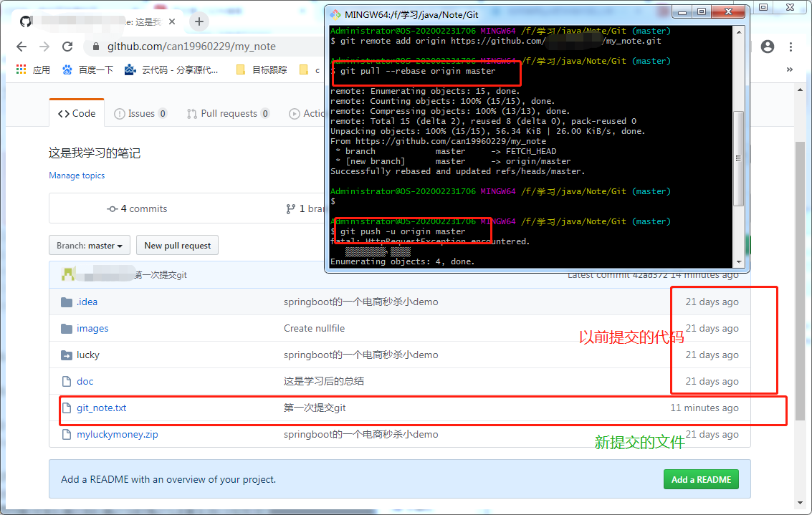Click the terminal vertical scrollbar thumb

tap(739, 158)
